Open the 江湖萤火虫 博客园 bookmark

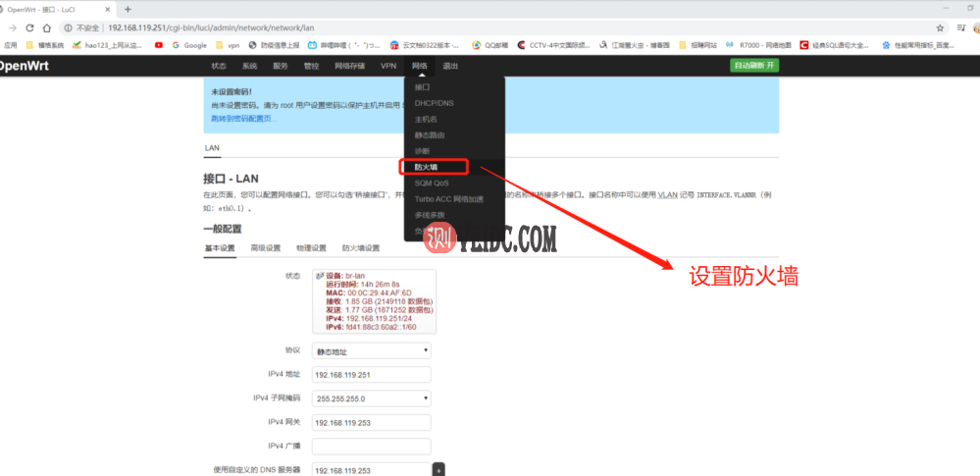pos(635,45)
